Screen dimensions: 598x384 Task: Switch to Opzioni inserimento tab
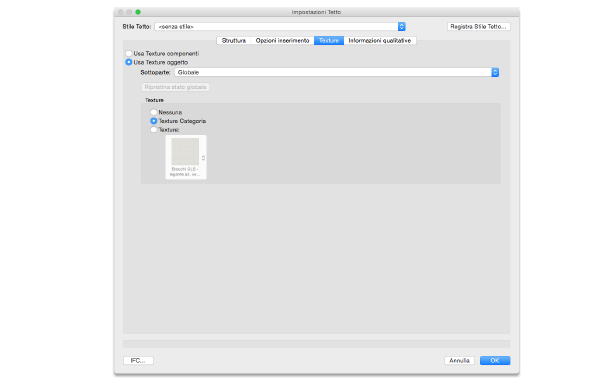282,40
